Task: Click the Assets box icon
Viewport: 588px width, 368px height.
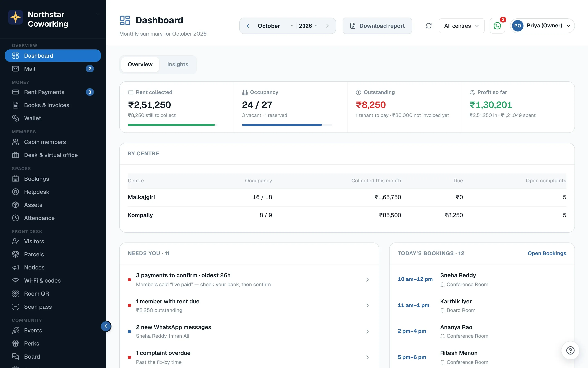Action: coord(16,205)
